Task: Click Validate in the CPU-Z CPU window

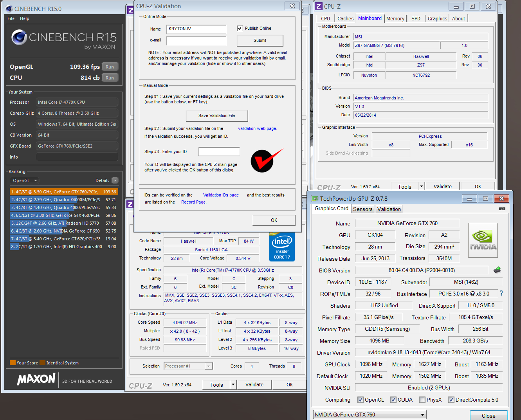Action: 254,384
